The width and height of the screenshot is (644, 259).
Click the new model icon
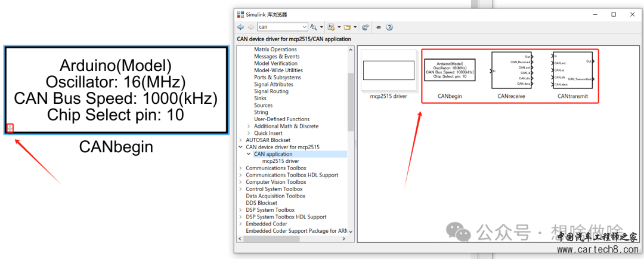click(332, 27)
